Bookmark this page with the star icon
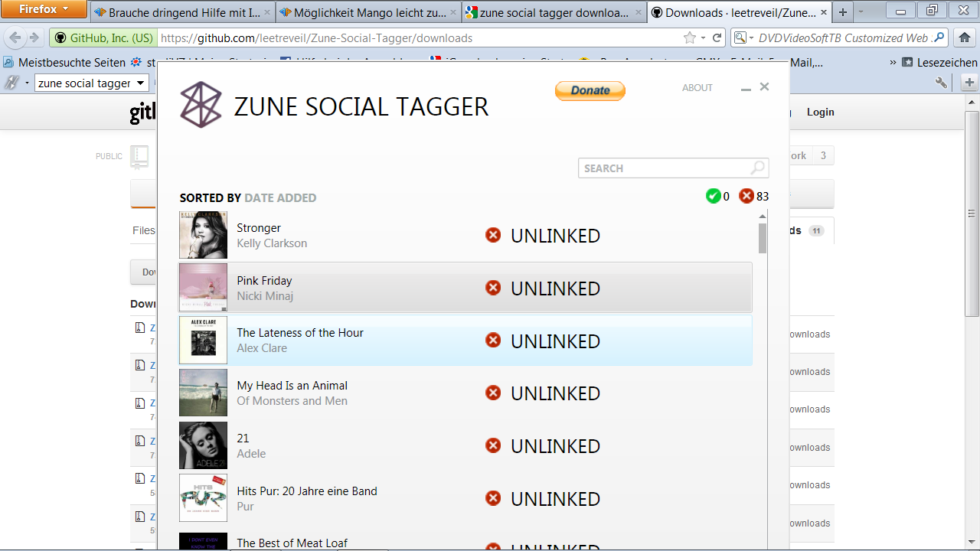 (x=690, y=38)
